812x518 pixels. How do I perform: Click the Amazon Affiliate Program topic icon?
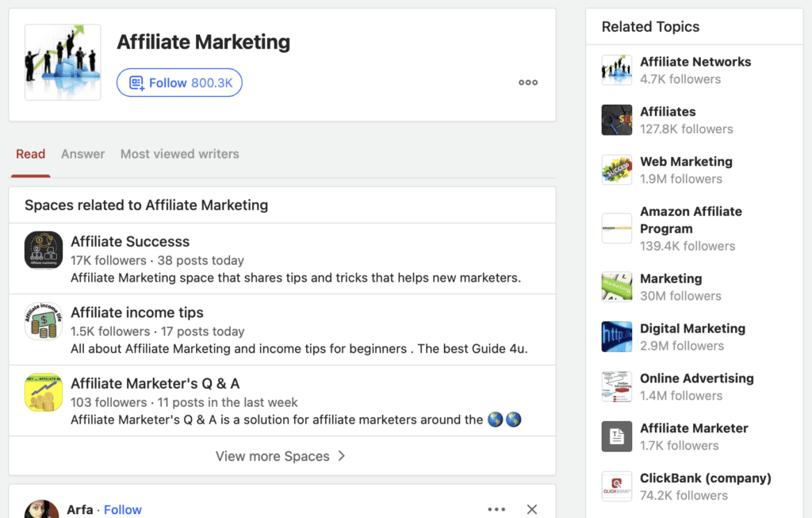pyautogui.click(x=617, y=228)
